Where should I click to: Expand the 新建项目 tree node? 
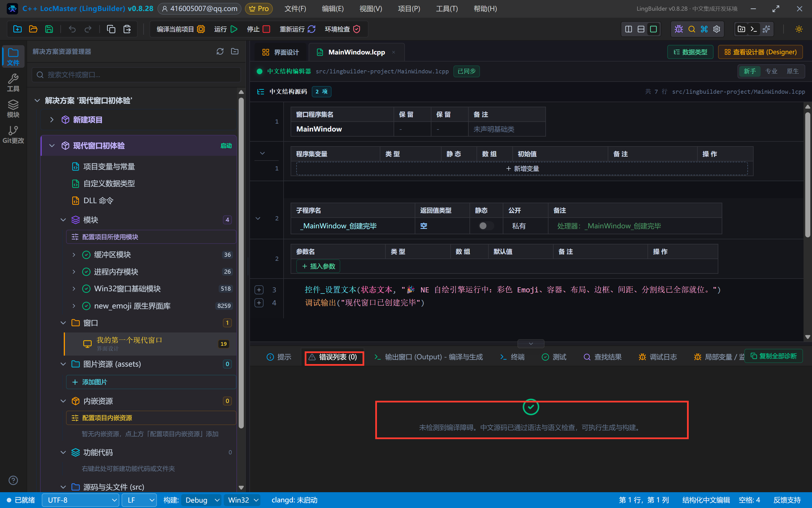[x=52, y=120]
